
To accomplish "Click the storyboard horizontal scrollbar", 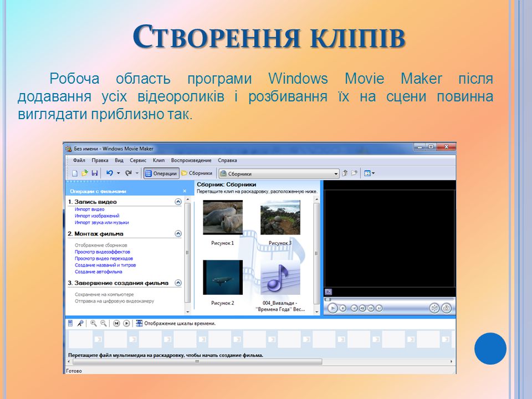I will point(260,362).
